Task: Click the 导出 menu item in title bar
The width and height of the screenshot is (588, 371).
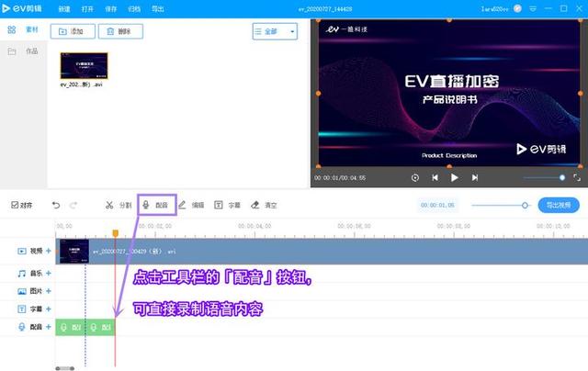Action: [157, 8]
